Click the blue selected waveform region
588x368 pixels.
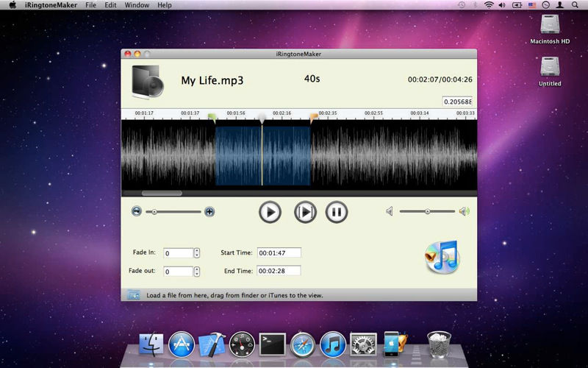pos(263,156)
